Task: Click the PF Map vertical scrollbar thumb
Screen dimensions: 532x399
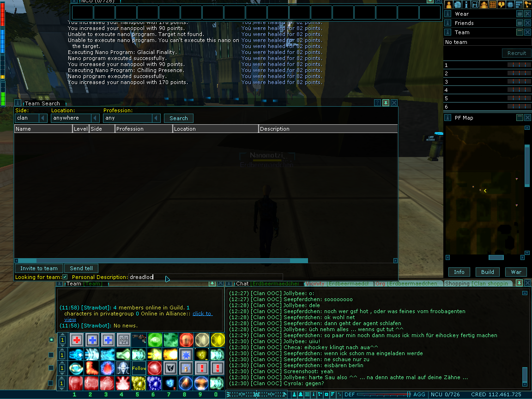Action: coord(527,166)
